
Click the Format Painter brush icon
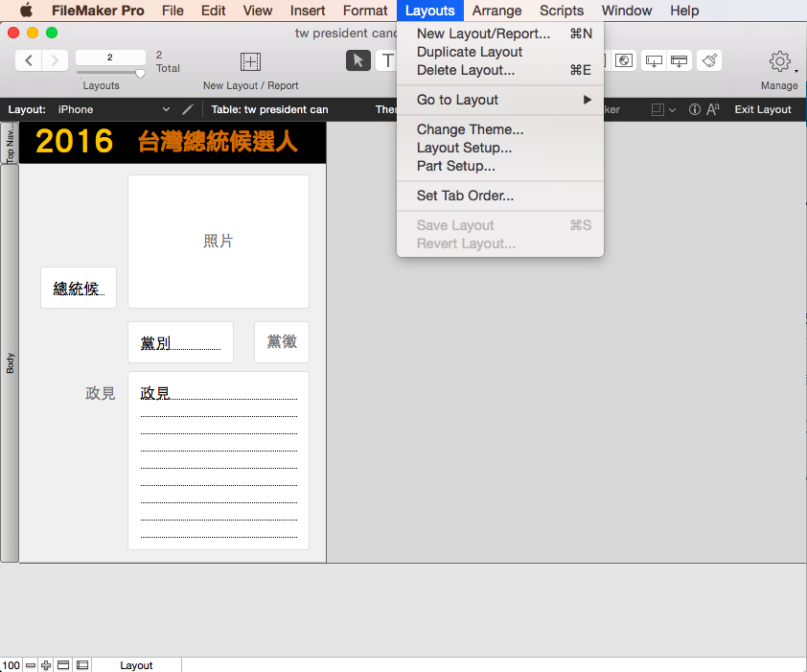coord(709,60)
